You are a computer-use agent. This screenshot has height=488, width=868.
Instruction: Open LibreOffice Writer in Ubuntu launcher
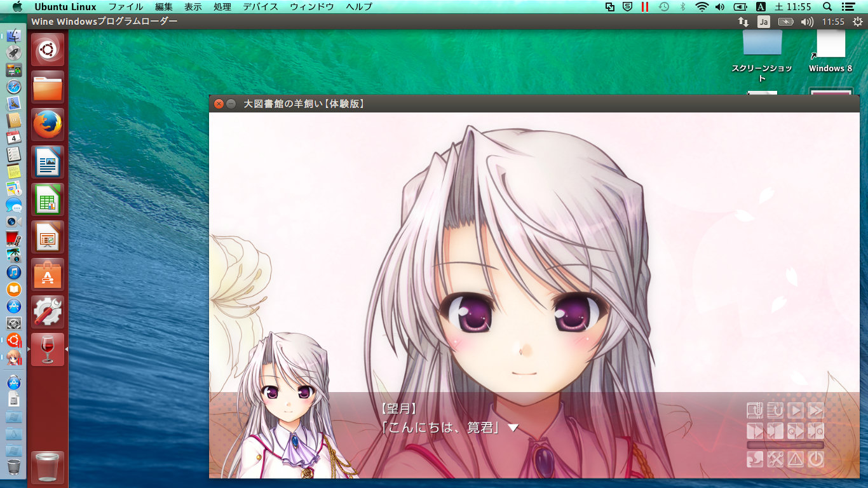pyautogui.click(x=48, y=162)
